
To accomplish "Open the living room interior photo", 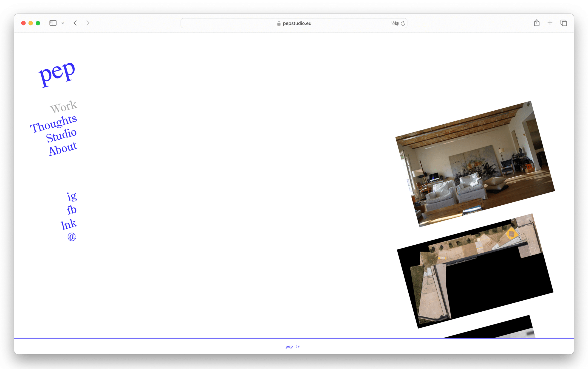I will pyautogui.click(x=475, y=164).
